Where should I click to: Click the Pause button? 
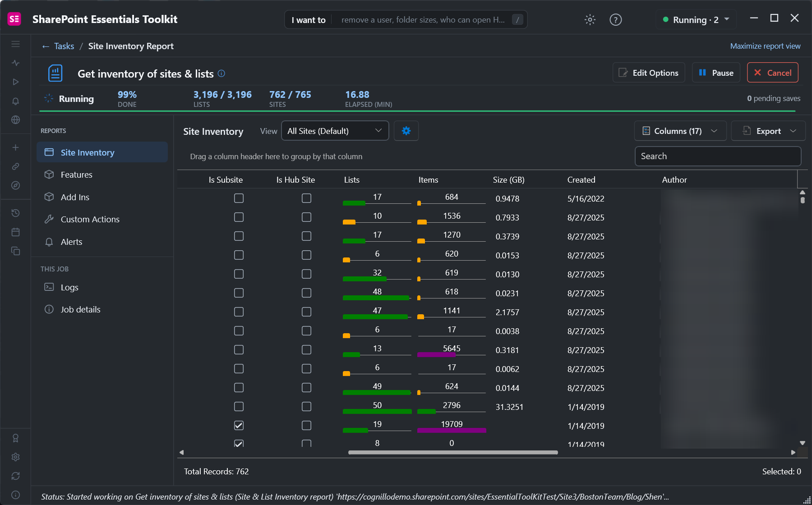coord(716,73)
